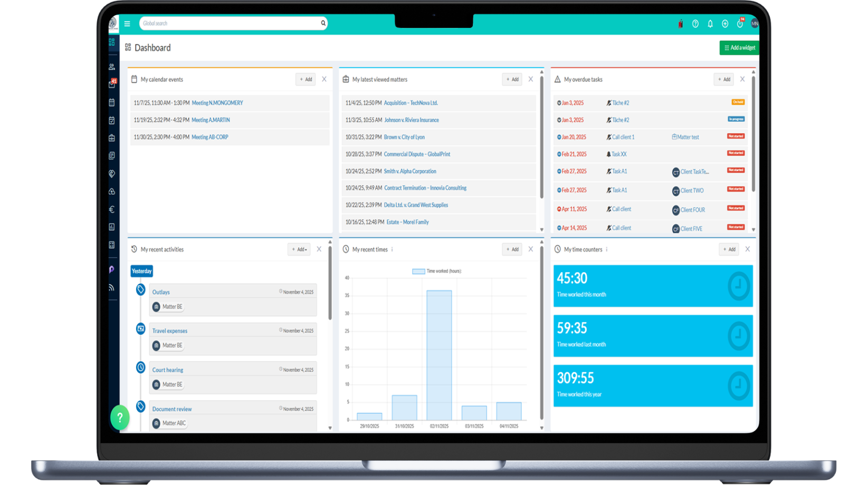This screenshot has width=868, height=485.
Task: Open the Add dropdown in recent activities
Action: (299, 249)
